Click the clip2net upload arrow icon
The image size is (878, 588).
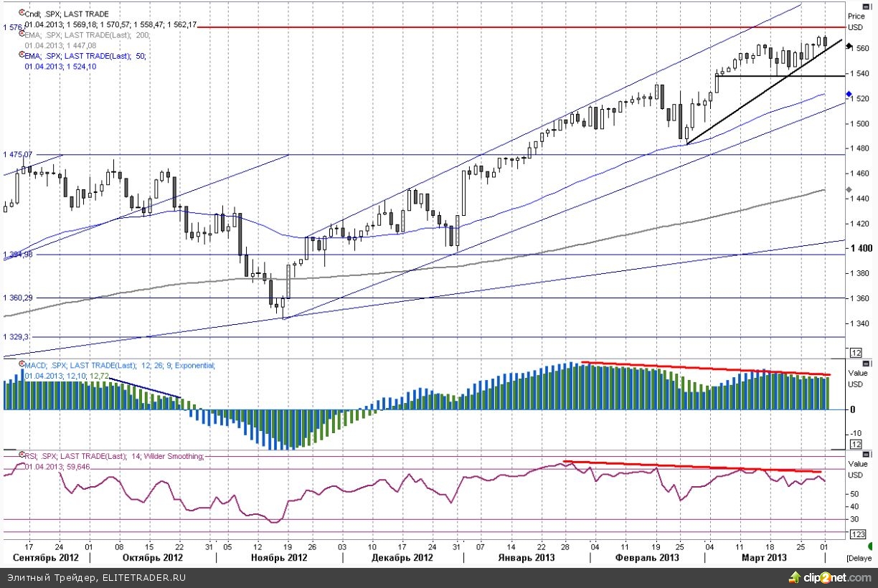pos(794,577)
